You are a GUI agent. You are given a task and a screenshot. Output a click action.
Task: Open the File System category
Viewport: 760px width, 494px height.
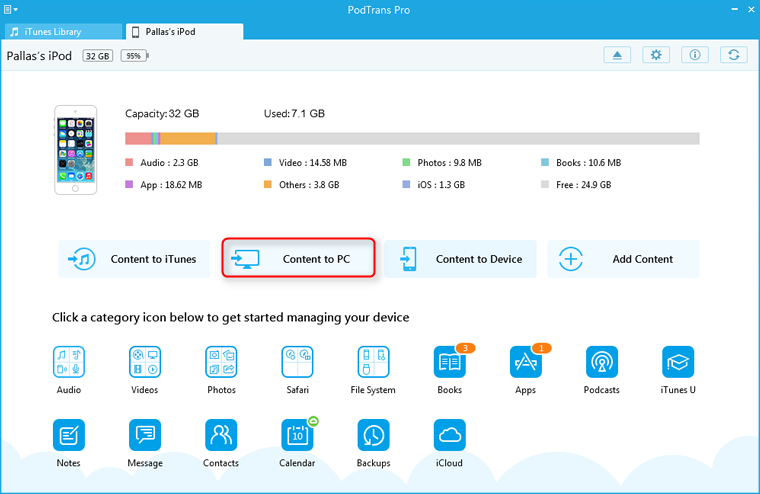[x=373, y=361]
